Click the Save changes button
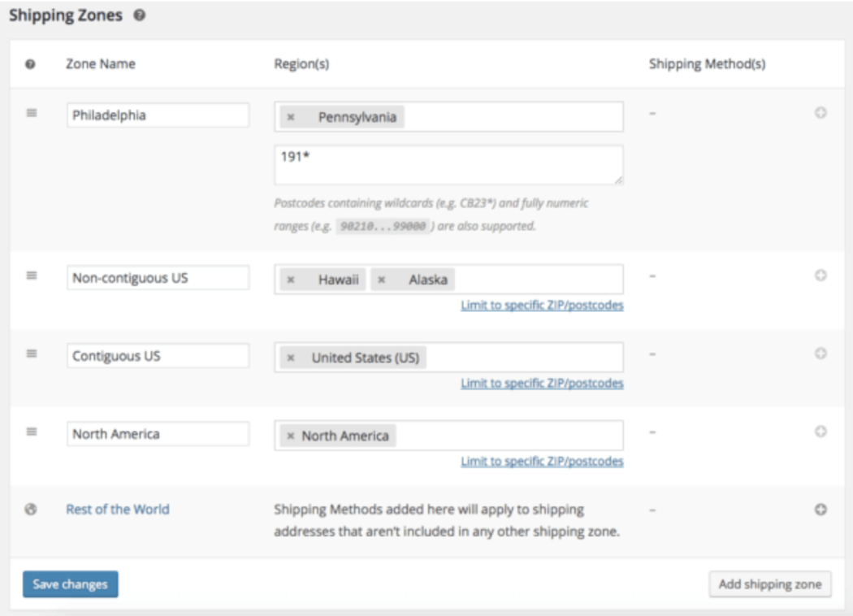 pos(71,584)
